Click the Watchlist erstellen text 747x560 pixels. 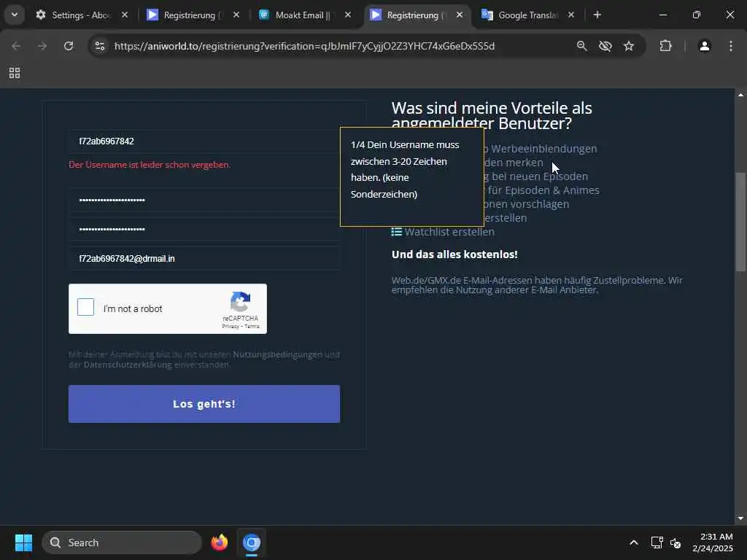point(449,232)
